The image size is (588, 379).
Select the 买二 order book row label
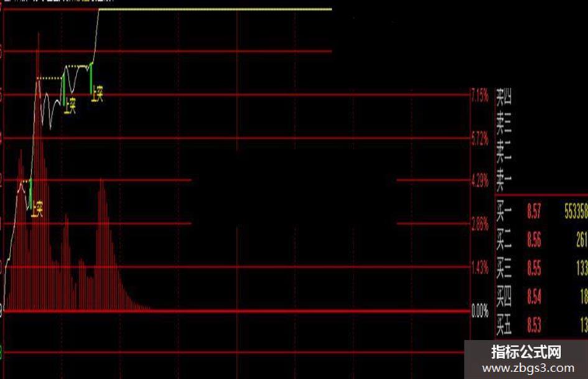click(x=503, y=240)
